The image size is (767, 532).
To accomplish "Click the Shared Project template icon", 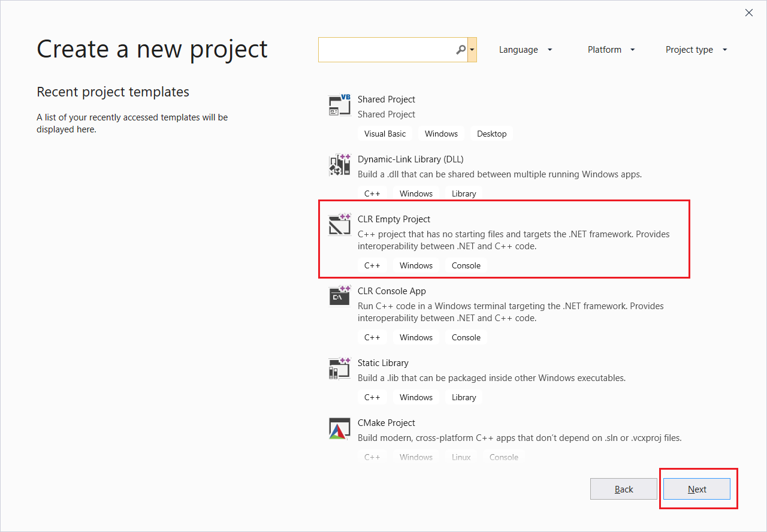I will (339, 105).
